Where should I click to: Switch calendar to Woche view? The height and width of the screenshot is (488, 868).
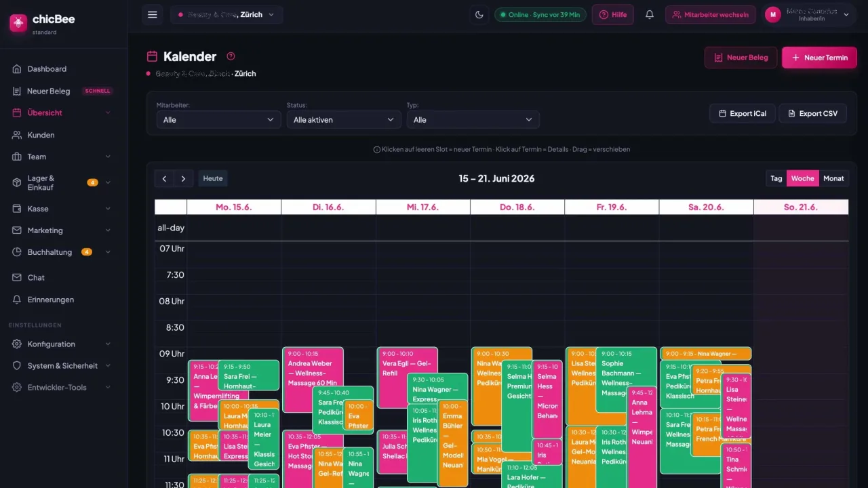click(802, 178)
